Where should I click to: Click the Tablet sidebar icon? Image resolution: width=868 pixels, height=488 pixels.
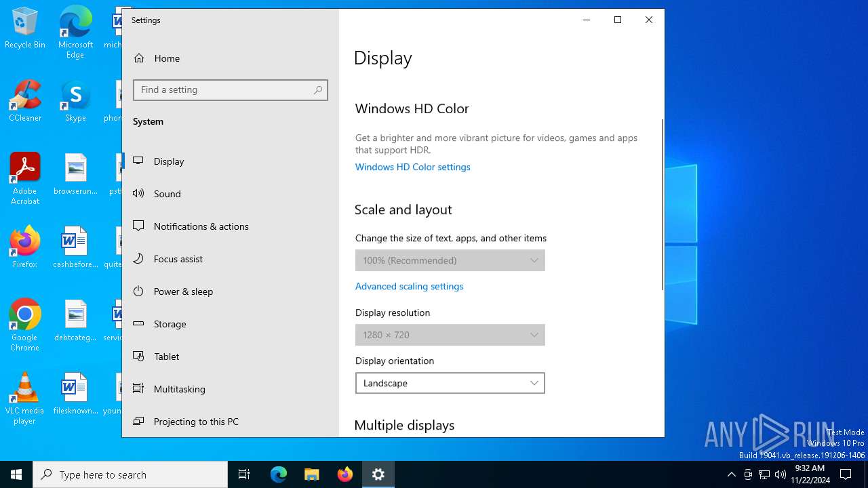138,357
